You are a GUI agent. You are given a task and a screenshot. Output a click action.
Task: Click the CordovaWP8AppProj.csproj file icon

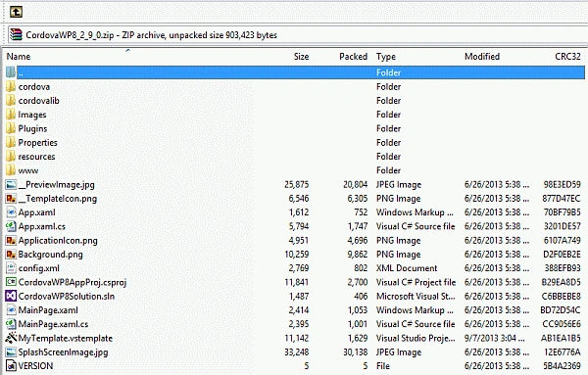coord(11,282)
